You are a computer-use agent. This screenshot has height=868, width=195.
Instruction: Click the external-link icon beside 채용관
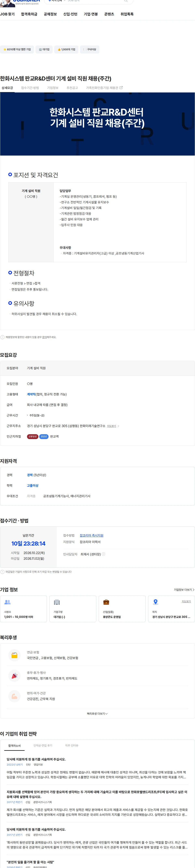[121, 88]
